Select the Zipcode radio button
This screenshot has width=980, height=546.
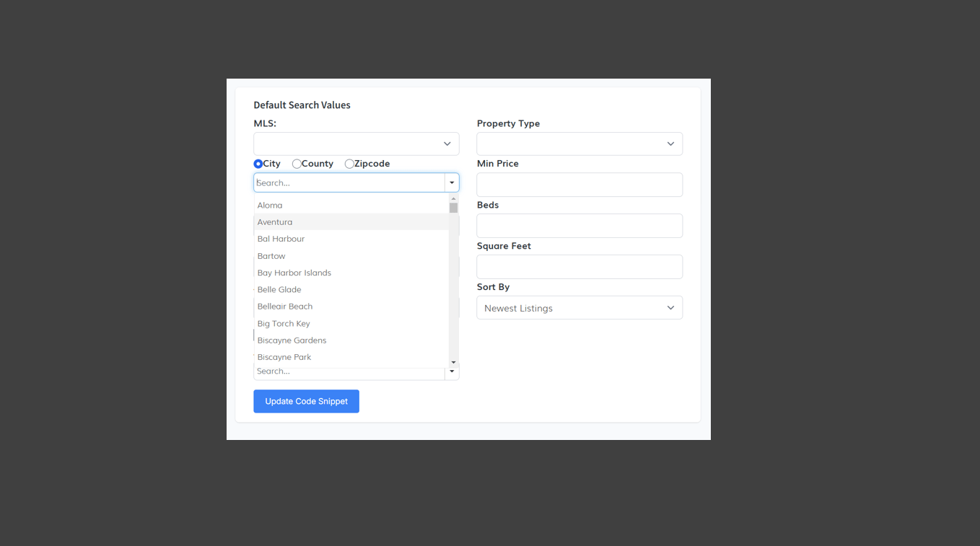[349, 164]
